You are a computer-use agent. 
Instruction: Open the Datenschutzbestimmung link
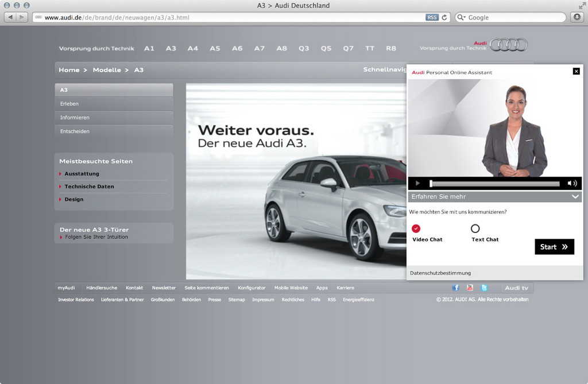click(440, 273)
